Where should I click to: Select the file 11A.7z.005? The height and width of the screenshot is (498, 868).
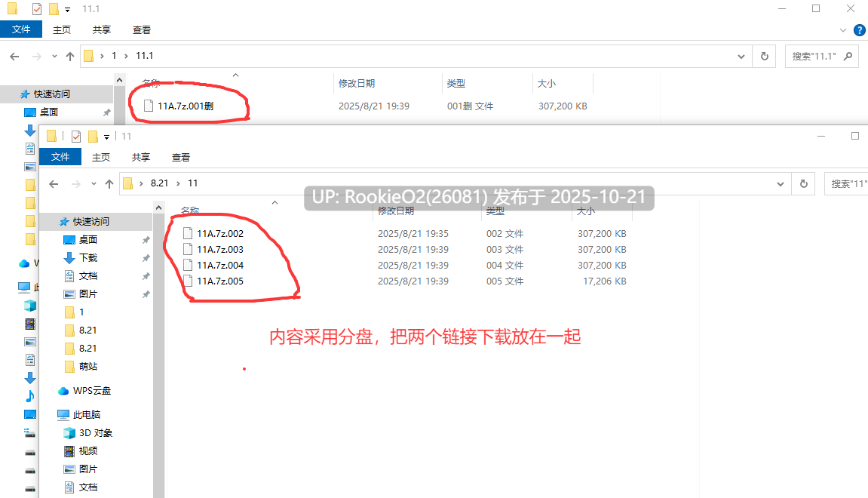tap(219, 281)
